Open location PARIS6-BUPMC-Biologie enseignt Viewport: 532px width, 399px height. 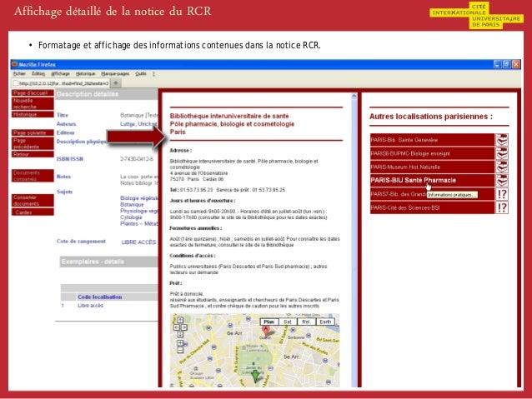point(433,153)
